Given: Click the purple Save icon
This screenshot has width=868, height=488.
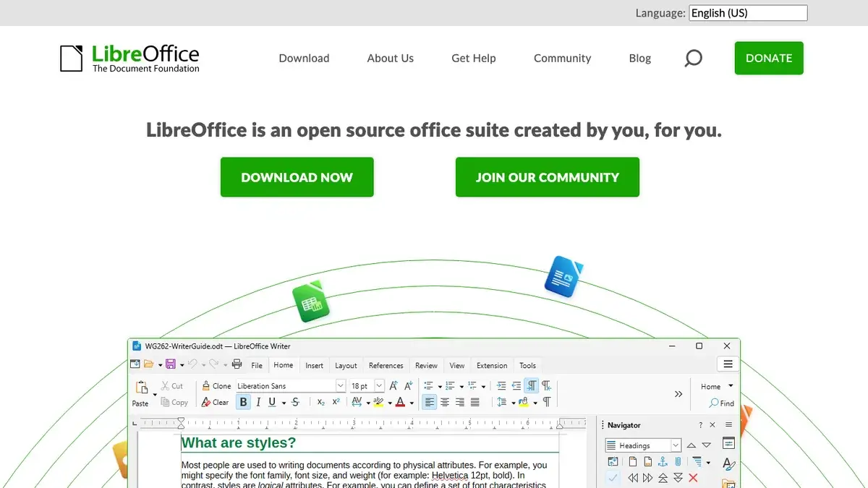Looking at the screenshot, I should (171, 364).
